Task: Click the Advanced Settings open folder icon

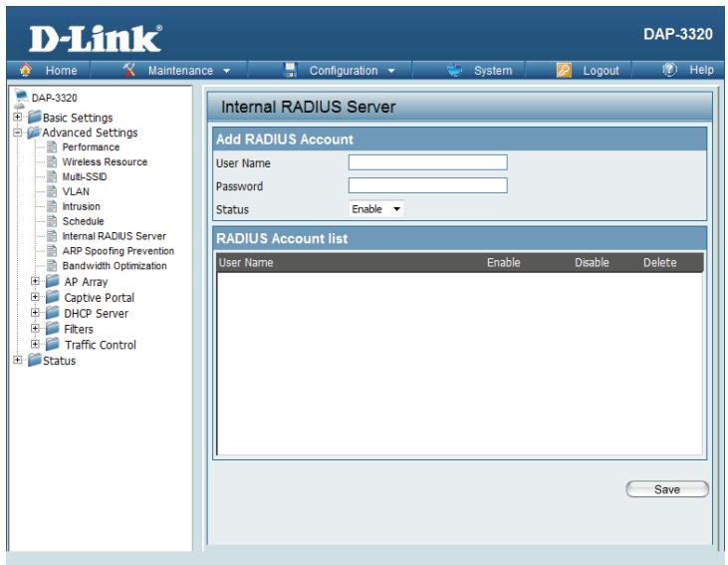Action: pos(34,133)
